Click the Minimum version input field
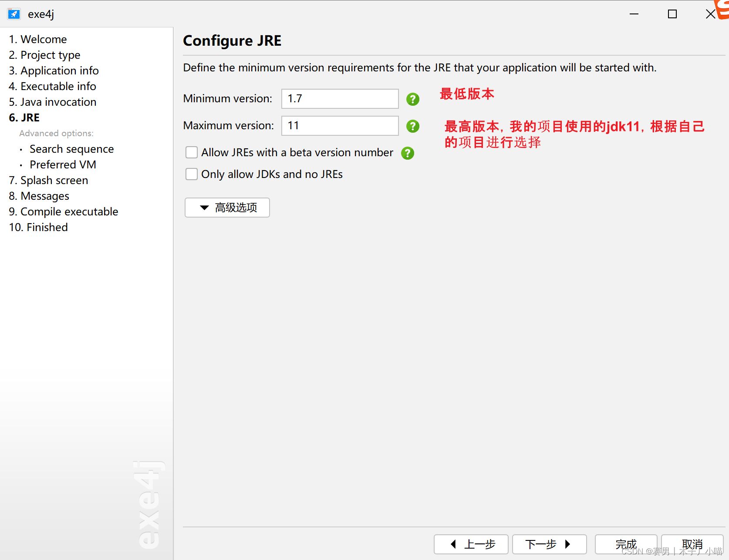729x560 pixels. pos(340,99)
